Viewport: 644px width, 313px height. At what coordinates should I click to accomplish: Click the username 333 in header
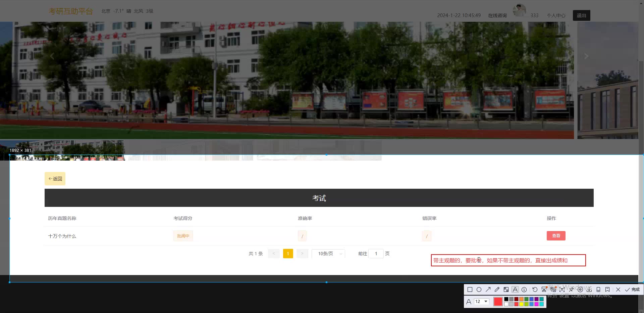[x=534, y=15]
